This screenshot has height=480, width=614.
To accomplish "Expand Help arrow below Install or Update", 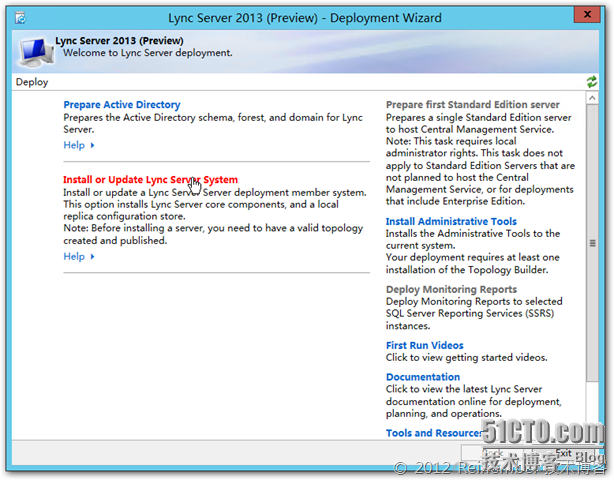I will 92,256.
